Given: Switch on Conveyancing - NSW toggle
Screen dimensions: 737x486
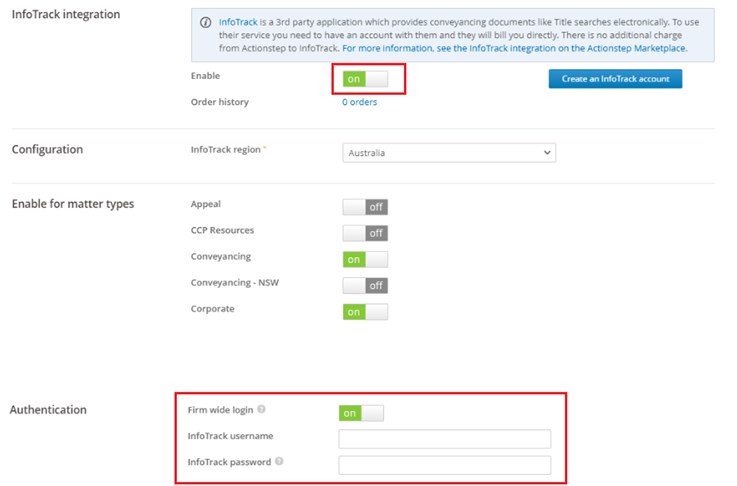Looking at the screenshot, I should pyautogui.click(x=365, y=285).
